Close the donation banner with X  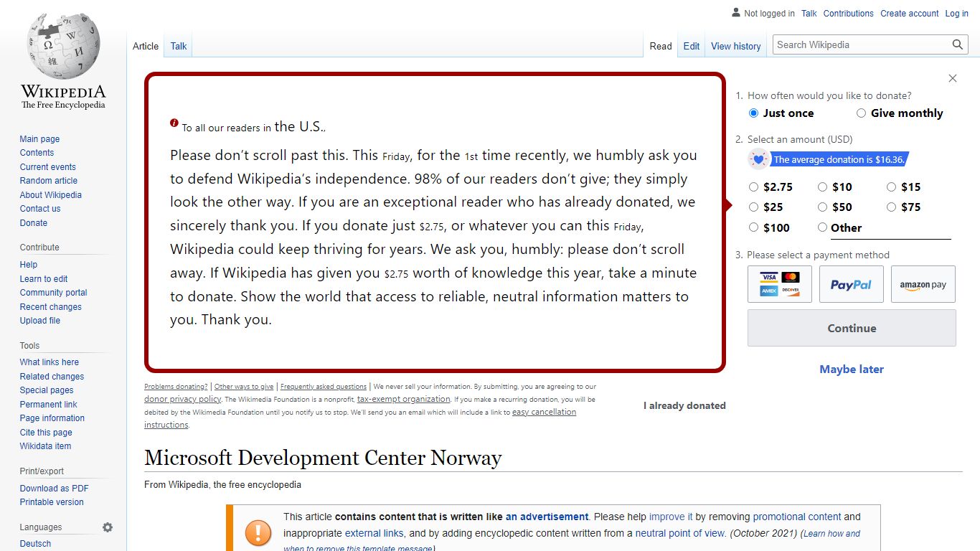pos(953,78)
